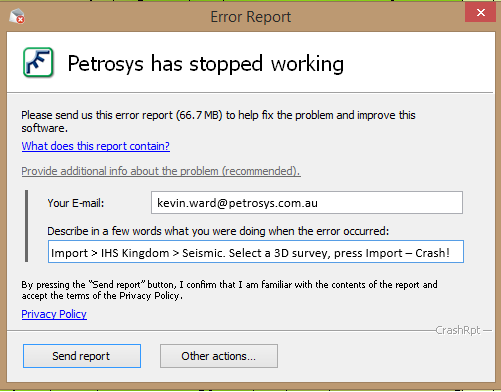This screenshot has width=501, height=392.
Task: Click the 'Please send us this error report' message
Action: coord(218,122)
